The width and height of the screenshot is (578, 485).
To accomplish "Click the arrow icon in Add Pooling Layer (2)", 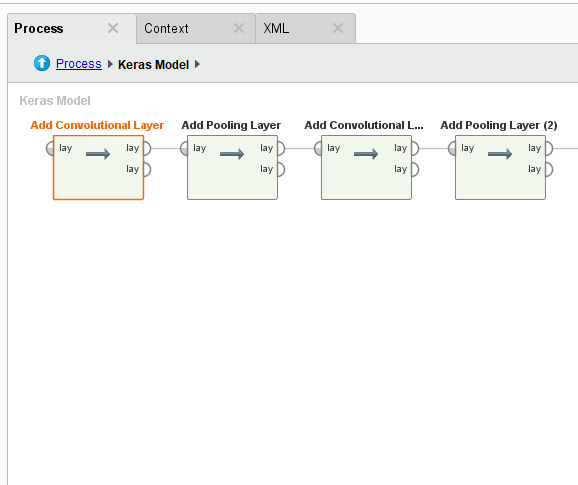I will pyautogui.click(x=500, y=154).
